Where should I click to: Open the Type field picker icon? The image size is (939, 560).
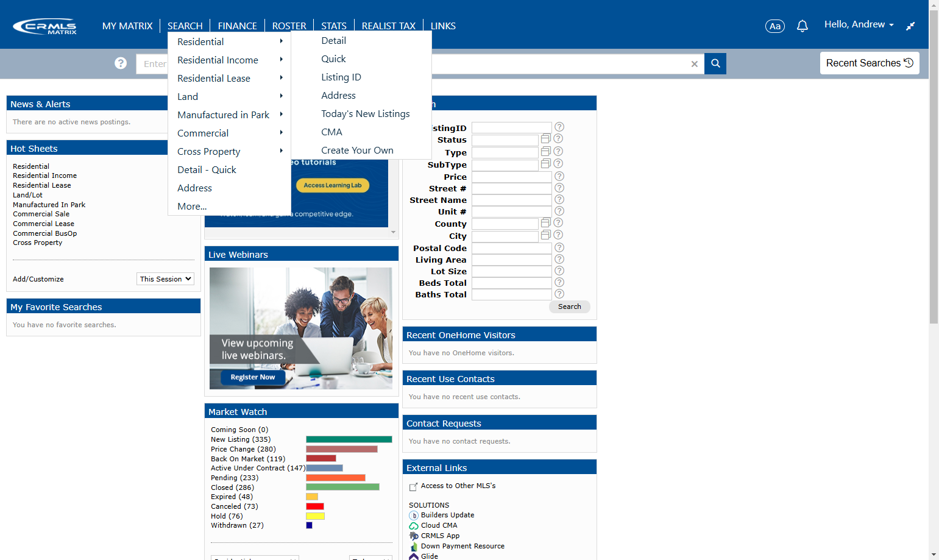546,151
